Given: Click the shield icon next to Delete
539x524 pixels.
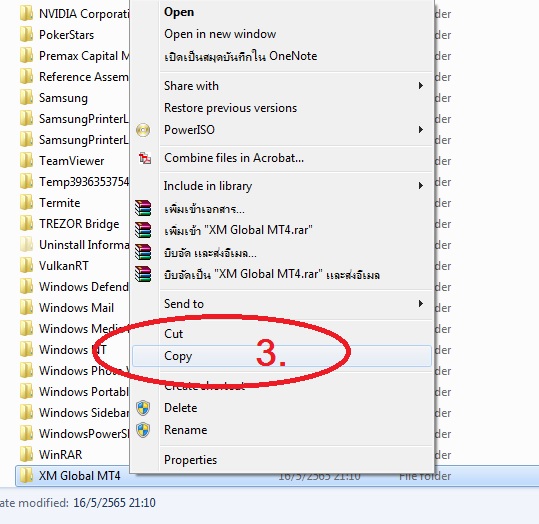Looking at the screenshot, I should (143, 408).
